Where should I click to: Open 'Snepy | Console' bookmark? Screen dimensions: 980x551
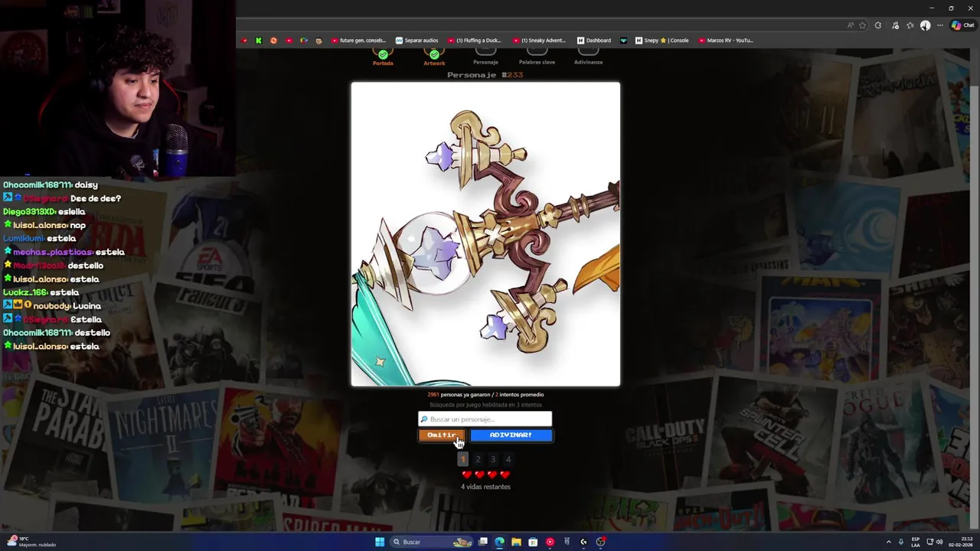[x=662, y=41]
